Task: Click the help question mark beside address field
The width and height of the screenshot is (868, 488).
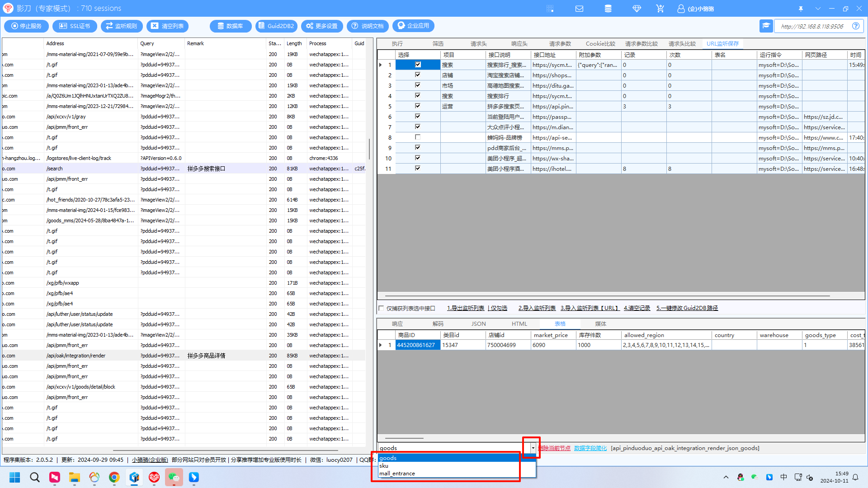Action: (855, 26)
